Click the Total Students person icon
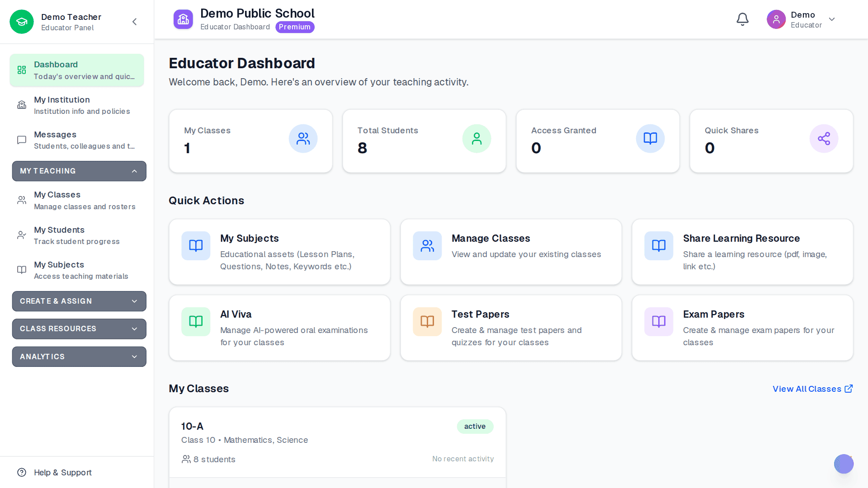868x488 pixels. pos(476,139)
